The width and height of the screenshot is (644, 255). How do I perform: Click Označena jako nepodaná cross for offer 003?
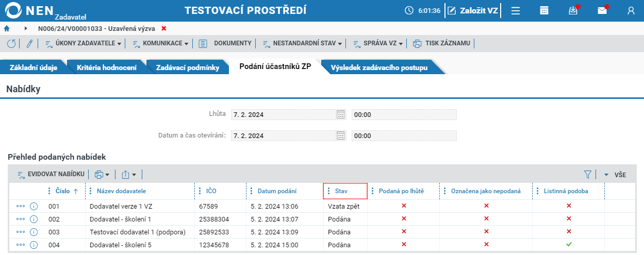click(486, 231)
